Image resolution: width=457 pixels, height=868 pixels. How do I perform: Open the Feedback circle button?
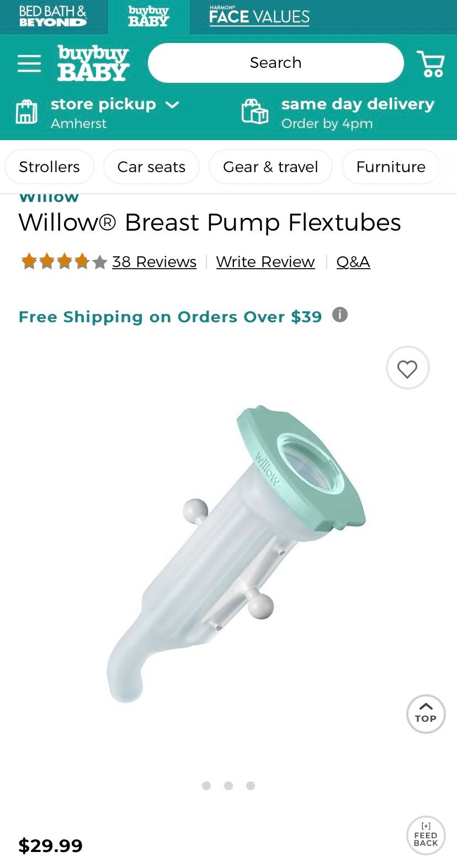point(426,835)
